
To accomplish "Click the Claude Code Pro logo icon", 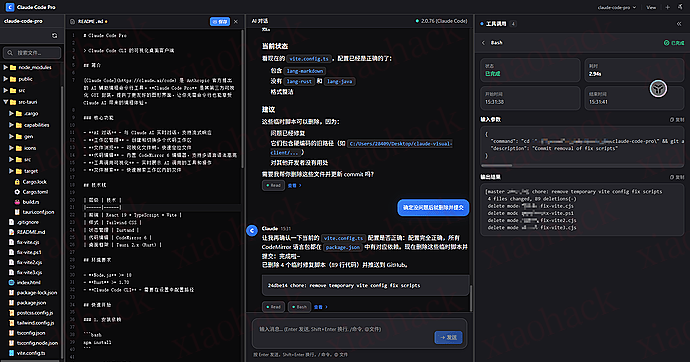I will coord(10,7).
